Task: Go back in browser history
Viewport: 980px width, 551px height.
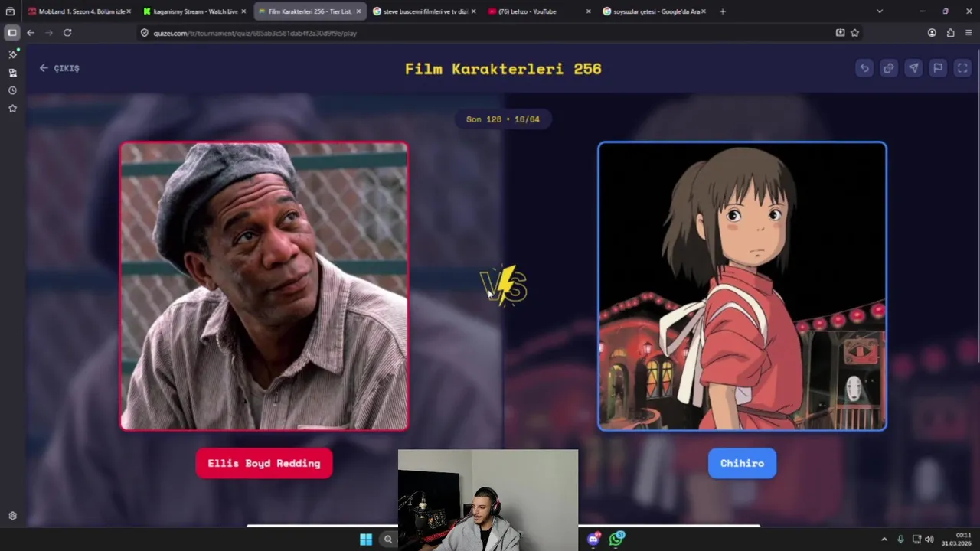Action: (x=31, y=33)
